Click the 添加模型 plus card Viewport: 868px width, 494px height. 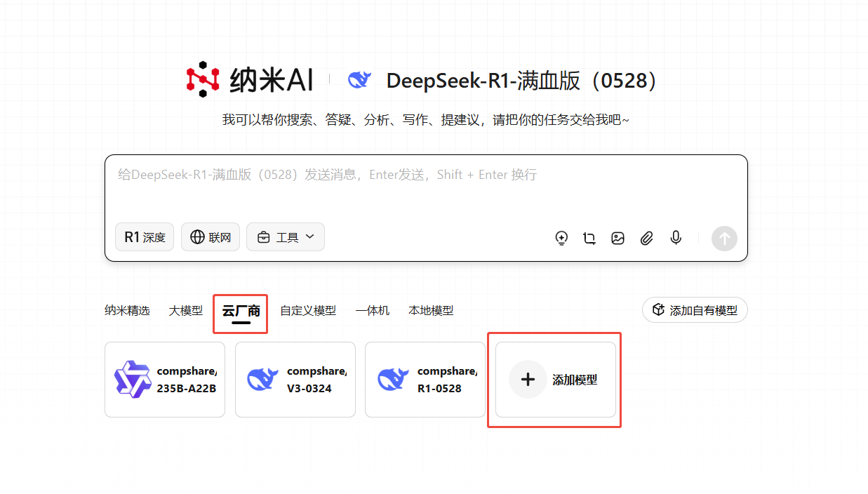pyautogui.click(x=556, y=380)
